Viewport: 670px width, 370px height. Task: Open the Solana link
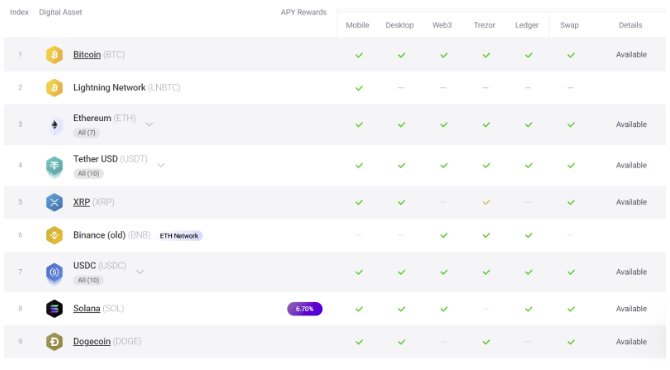[86, 308]
